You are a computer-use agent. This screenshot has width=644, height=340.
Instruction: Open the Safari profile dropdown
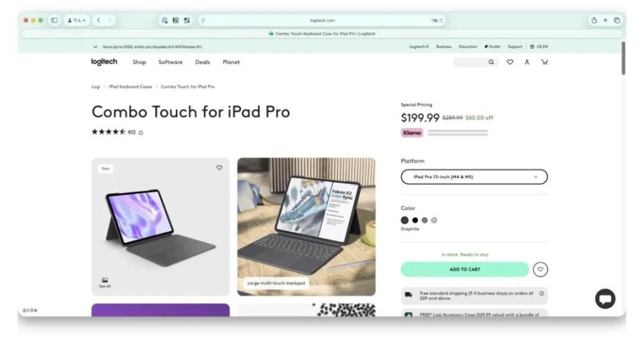coord(76,20)
